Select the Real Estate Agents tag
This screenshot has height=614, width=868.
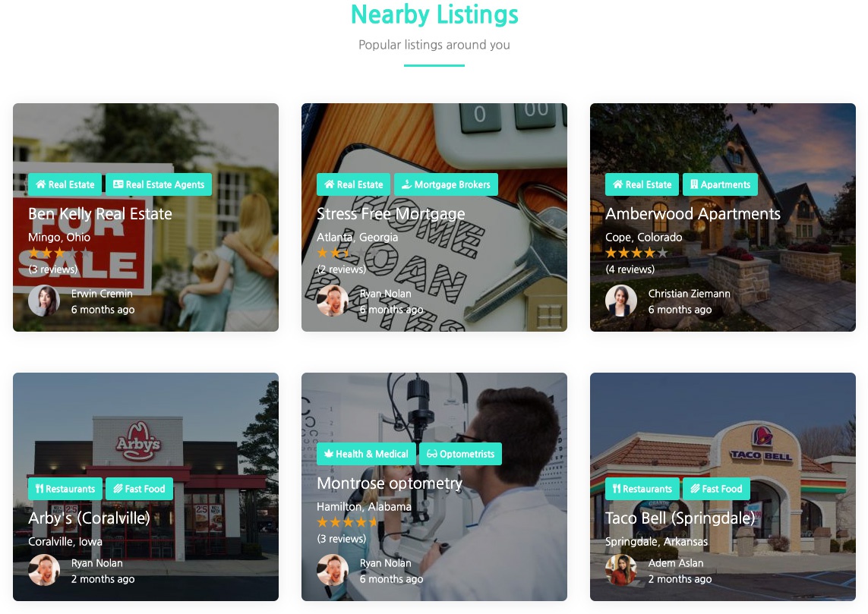[159, 184]
